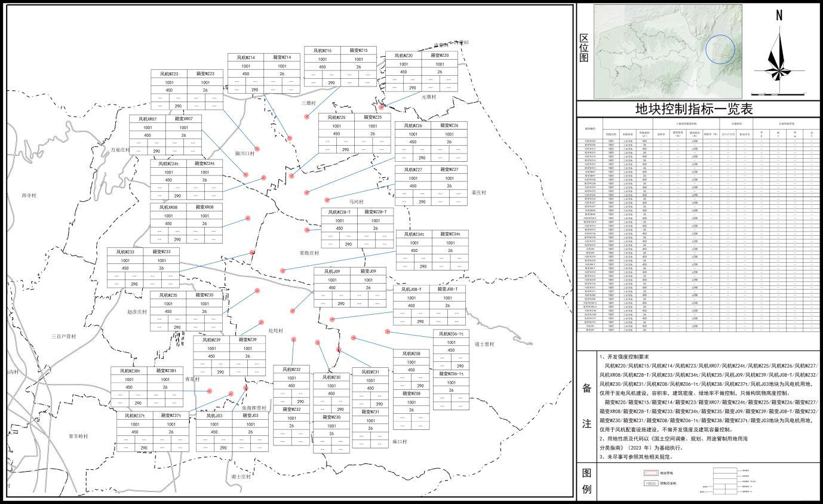Click the 麻口村 village name

pyautogui.click(x=400, y=442)
